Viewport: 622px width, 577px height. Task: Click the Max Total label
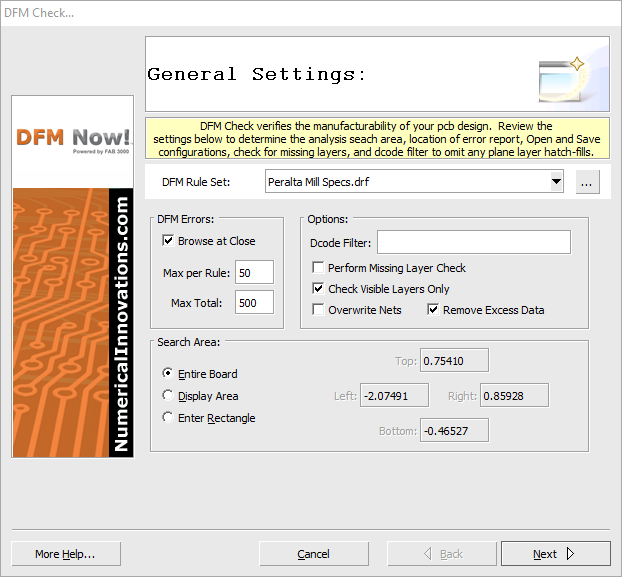click(x=196, y=303)
